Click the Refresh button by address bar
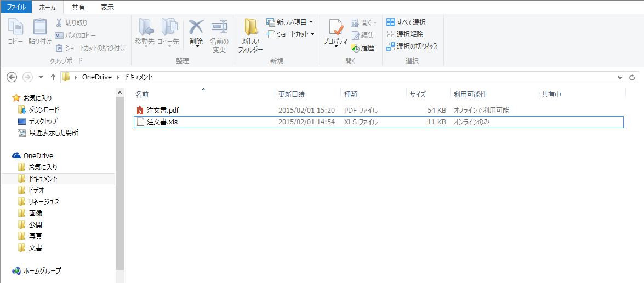 [632, 77]
